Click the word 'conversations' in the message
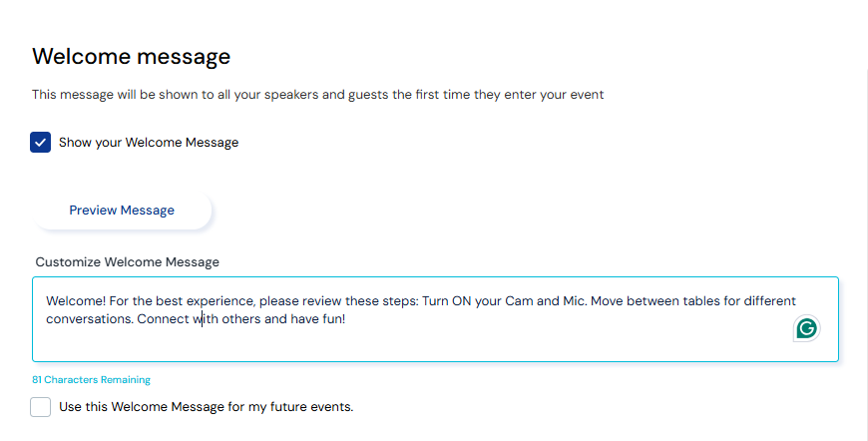The image size is (868, 441). pyautogui.click(x=88, y=320)
